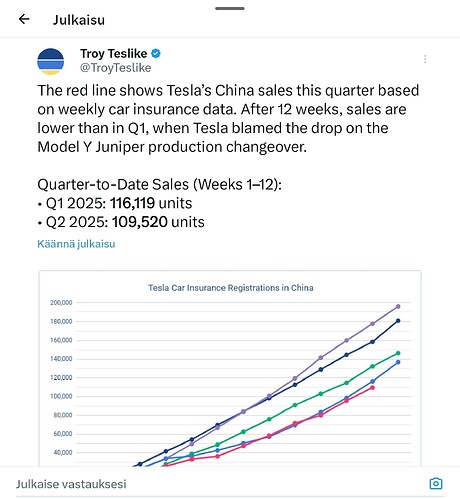This screenshot has width=460, height=499.
Task: Translate post with Käännä julkaisu
Action: (x=76, y=244)
